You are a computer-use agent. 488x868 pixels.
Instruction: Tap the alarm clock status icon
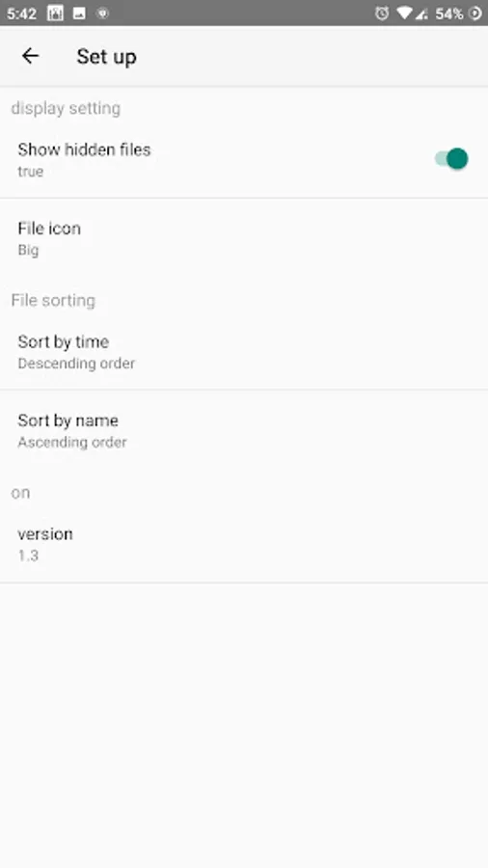pos(382,14)
